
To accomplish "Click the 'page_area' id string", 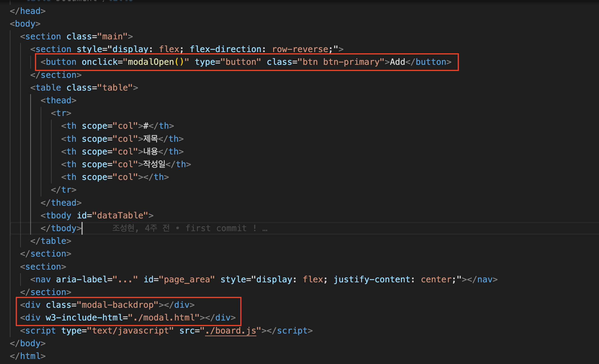I will (x=187, y=279).
